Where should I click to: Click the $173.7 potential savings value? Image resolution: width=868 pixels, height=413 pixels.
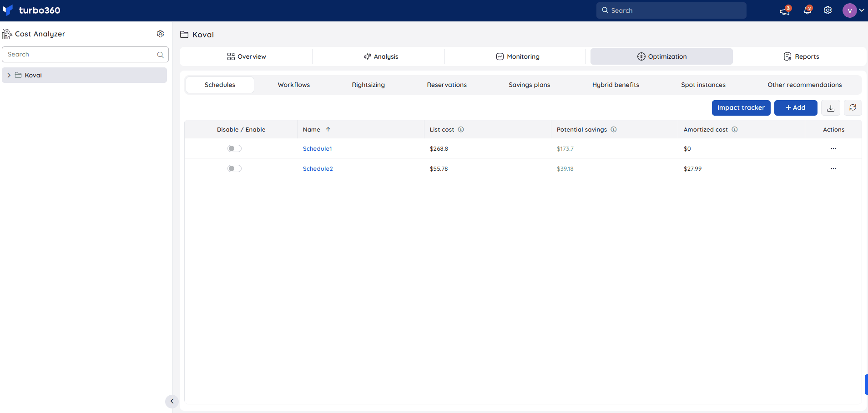(565, 148)
